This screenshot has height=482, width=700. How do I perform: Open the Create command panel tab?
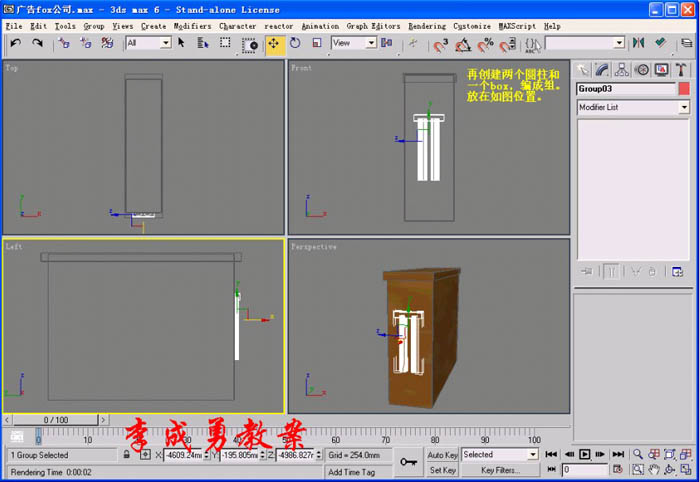pyautogui.click(x=583, y=70)
